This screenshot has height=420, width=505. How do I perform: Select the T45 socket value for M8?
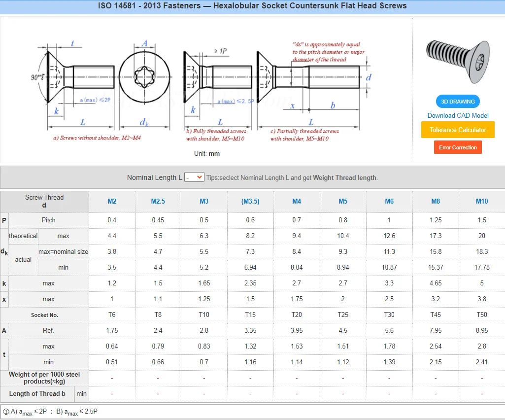(x=436, y=315)
